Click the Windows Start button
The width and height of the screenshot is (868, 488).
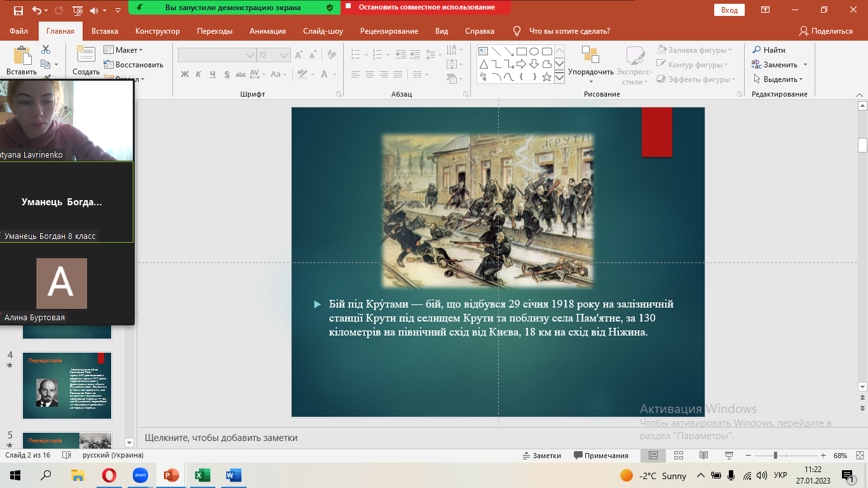click(x=15, y=475)
